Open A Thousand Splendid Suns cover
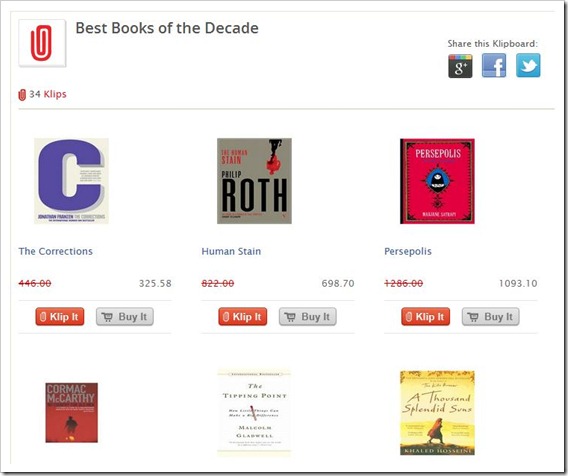Image resolution: width=568 pixels, height=476 pixels. click(x=437, y=413)
